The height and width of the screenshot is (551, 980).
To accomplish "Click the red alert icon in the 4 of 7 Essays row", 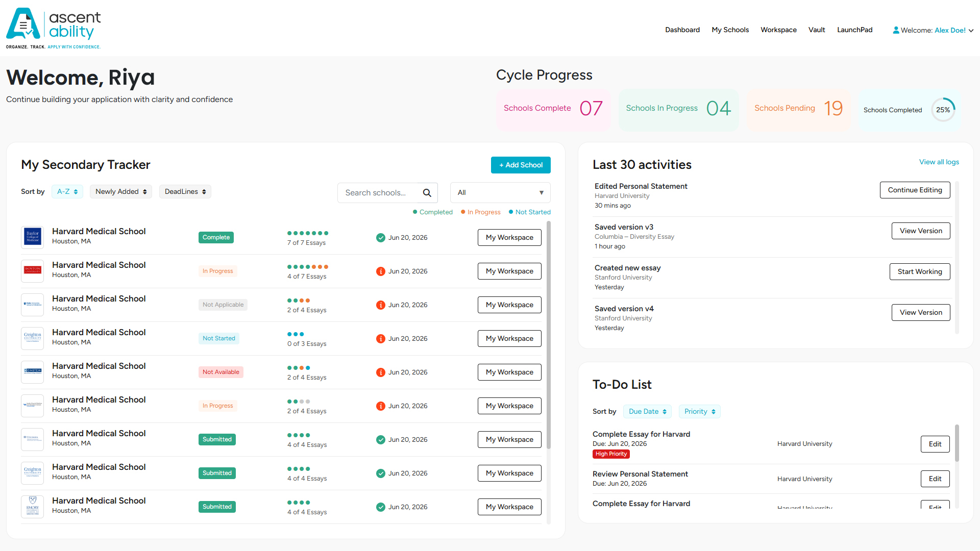I will click(x=381, y=271).
